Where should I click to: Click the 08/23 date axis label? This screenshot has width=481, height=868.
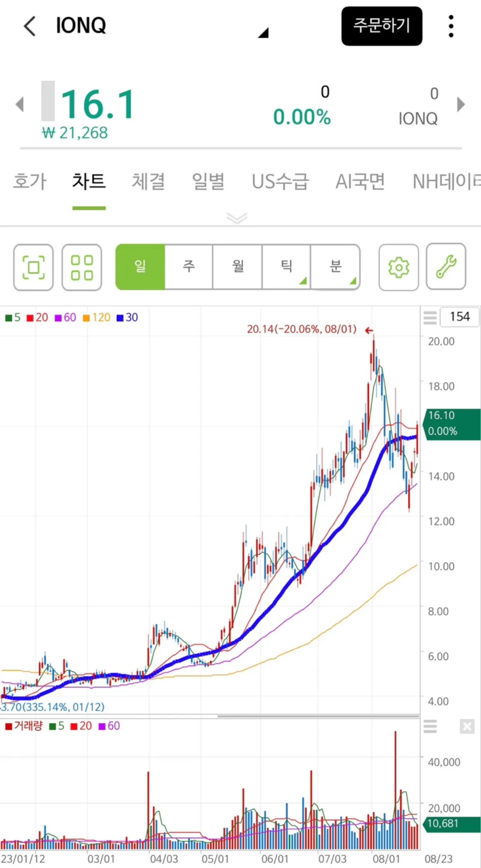pyautogui.click(x=439, y=859)
